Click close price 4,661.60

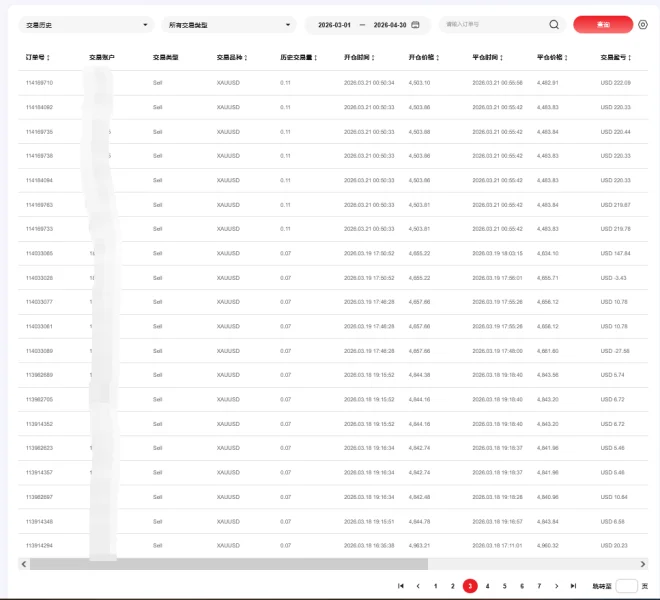pyautogui.click(x=548, y=351)
